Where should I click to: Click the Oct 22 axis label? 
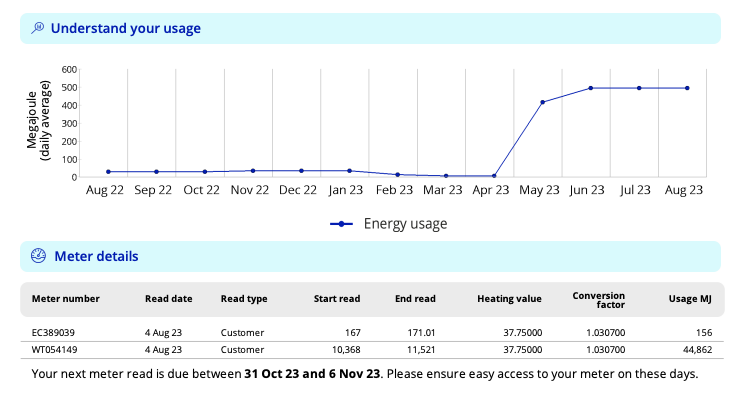(202, 190)
